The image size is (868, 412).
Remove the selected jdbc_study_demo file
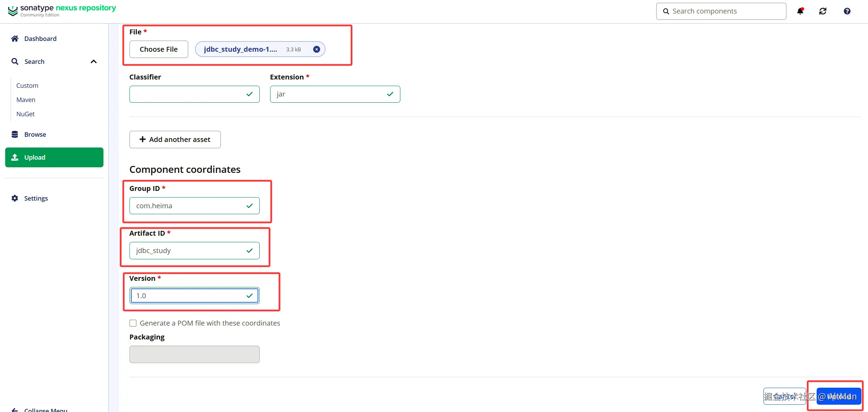316,49
